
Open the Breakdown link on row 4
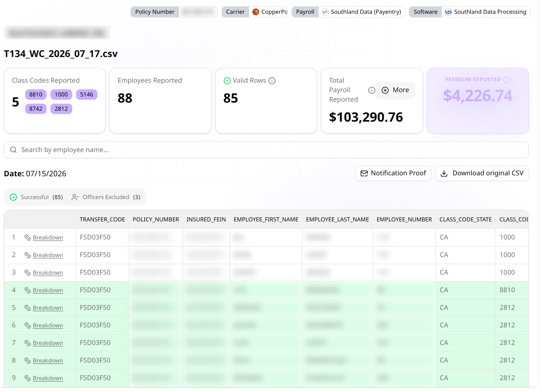(x=48, y=290)
